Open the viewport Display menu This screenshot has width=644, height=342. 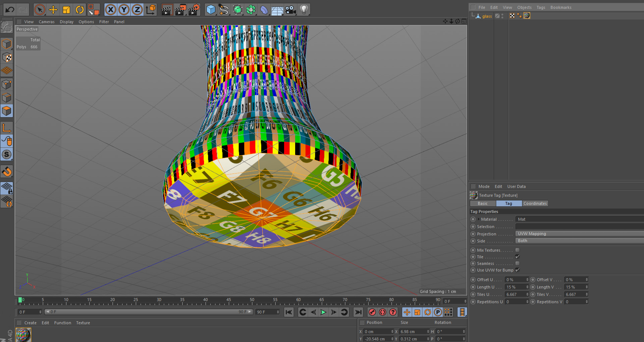(66, 22)
